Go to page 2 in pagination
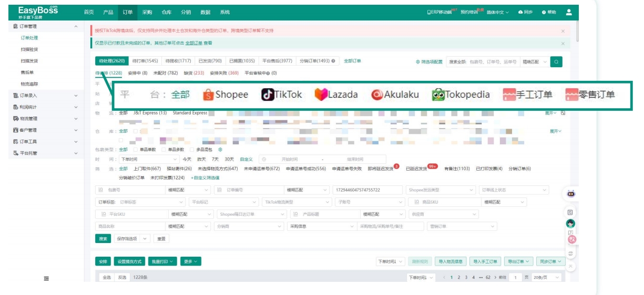Viewport: 644px width, 295px height. 458,277
